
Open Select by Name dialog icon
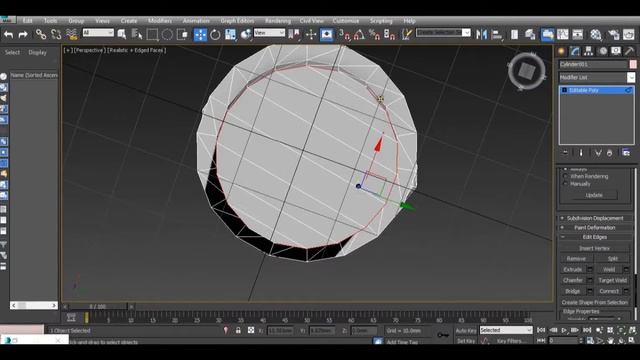(x=137, y=35)
